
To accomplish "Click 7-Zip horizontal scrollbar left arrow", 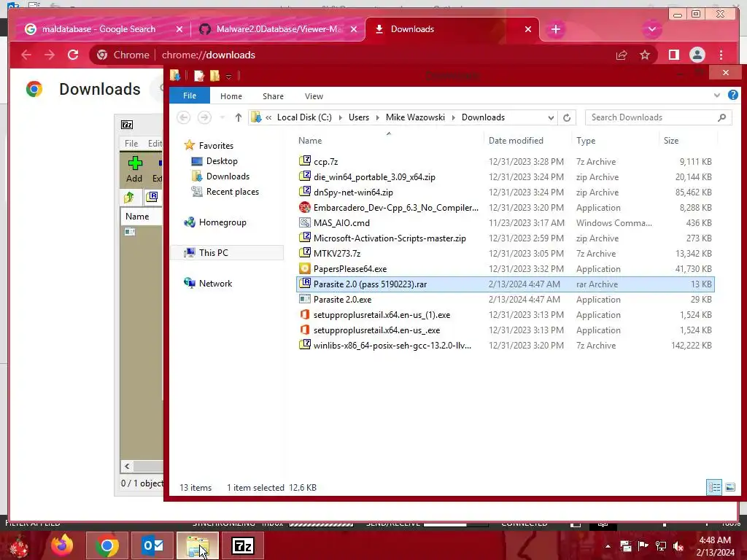I will (127, 466).
